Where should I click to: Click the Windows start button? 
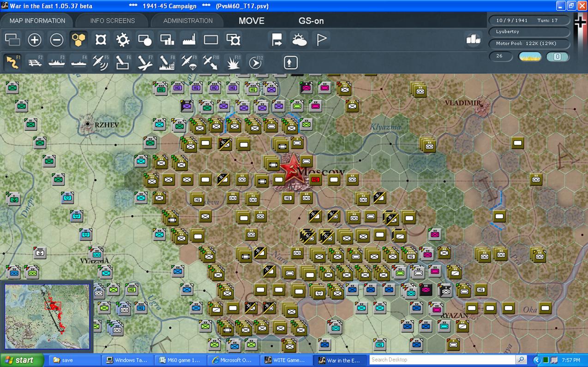tap(22, 360)
